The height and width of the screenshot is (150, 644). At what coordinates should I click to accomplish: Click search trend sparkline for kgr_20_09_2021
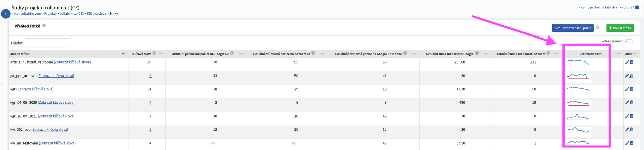(578, 117)
